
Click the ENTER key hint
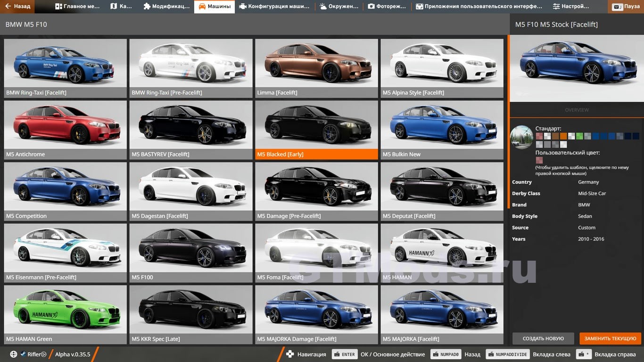pyautogui.click(x=344, y=354)
